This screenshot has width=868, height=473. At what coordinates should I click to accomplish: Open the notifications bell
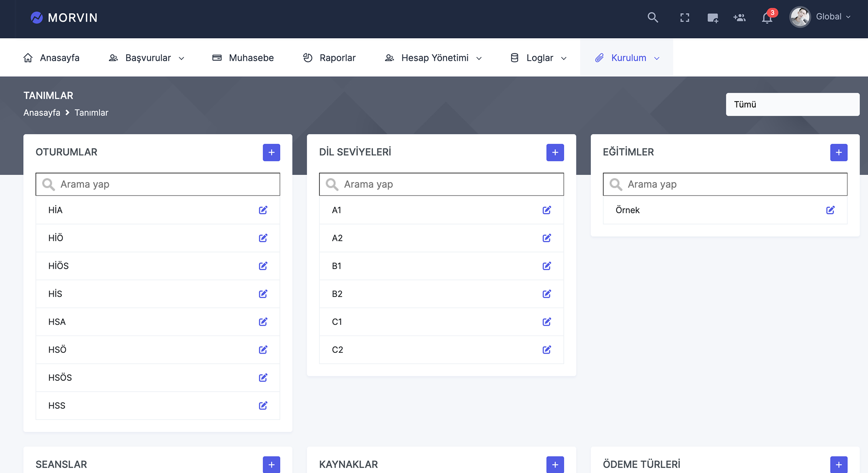[x=767, y=18]
